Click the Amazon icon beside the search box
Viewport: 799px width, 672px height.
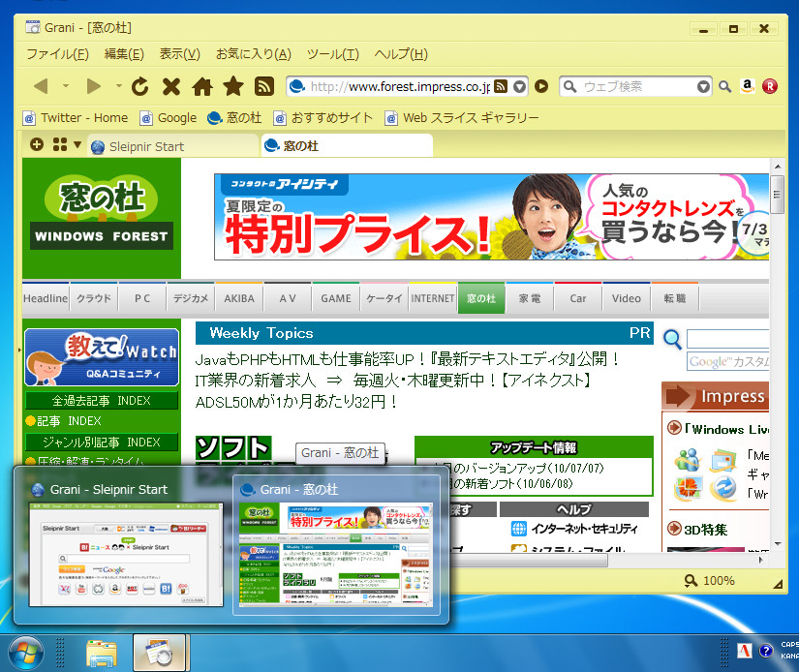coord(747,86)
